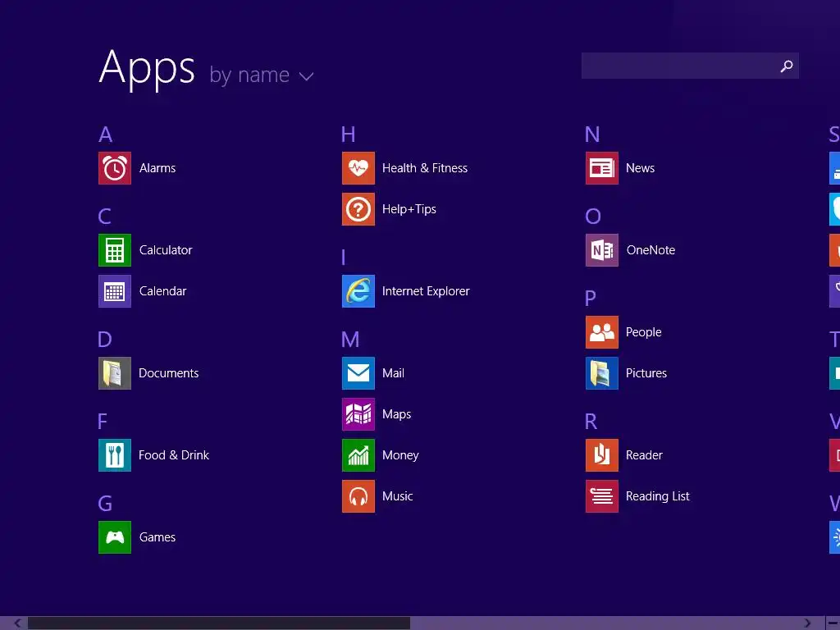
Task: Open the Mail app icon
Action: [358, 373]
